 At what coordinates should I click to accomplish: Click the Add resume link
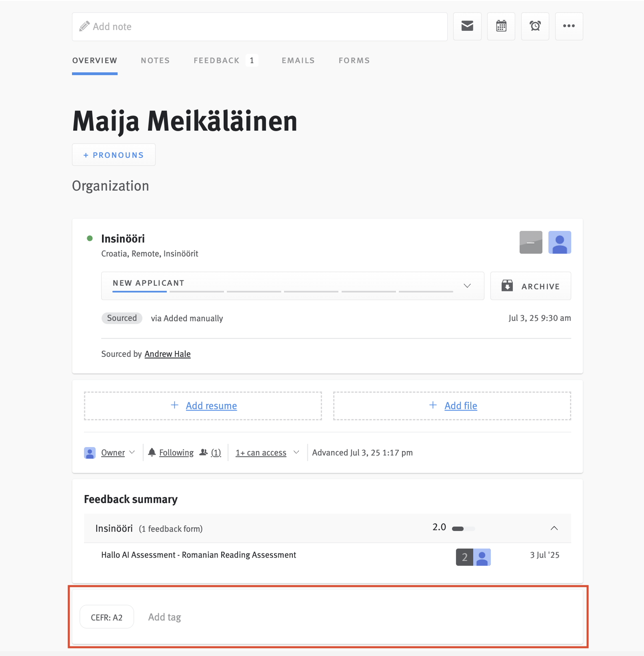tap(211, 406)
